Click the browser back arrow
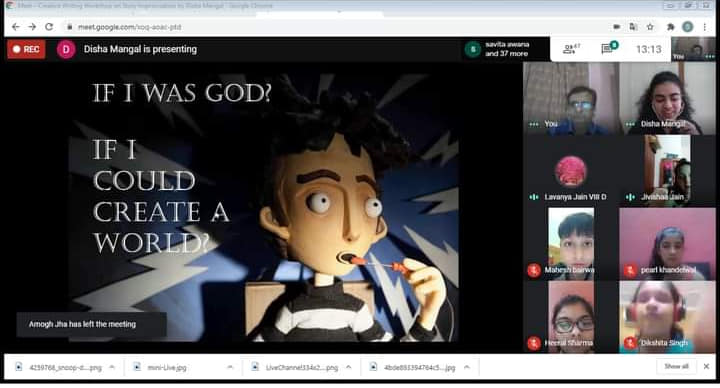720x388 pixels. tap(16, 27)
